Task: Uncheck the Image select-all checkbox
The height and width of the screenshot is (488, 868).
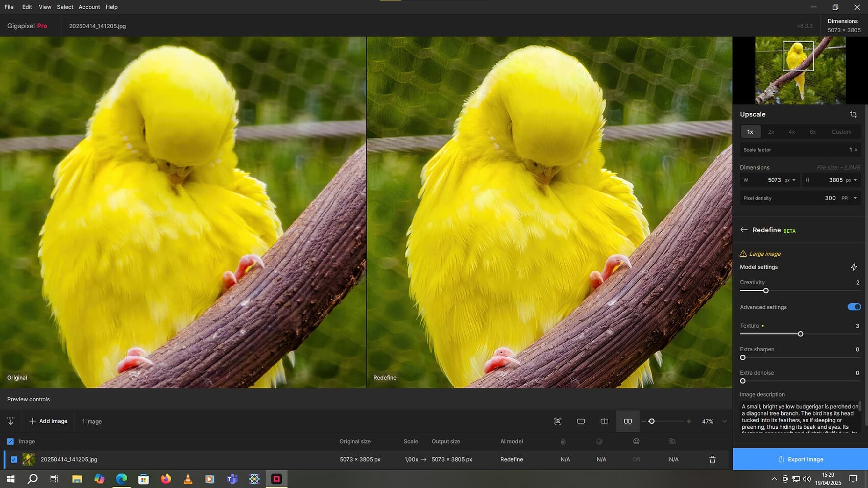Action: pyautogui.click(x=10, y=441)
